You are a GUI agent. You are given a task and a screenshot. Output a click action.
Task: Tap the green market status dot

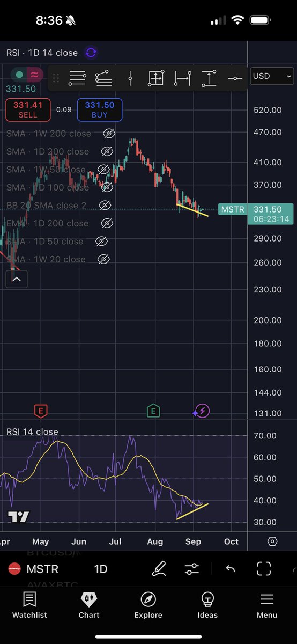(19, 75)
